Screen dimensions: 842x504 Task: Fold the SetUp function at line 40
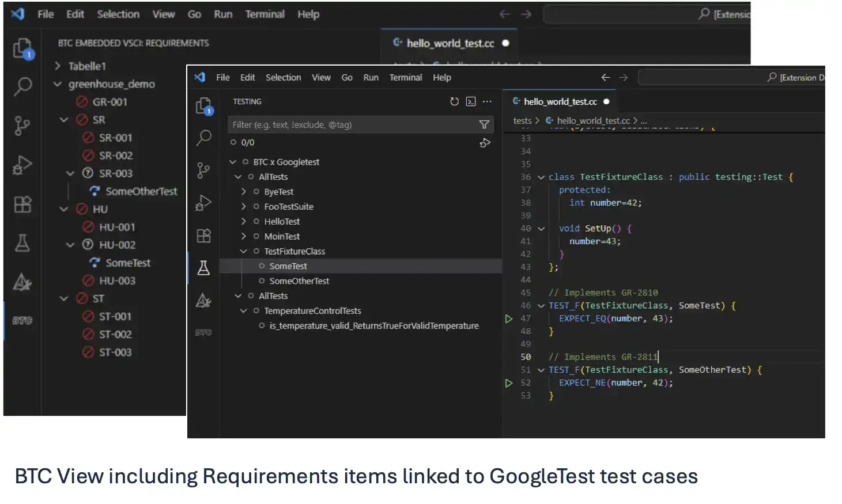point(541,229)
